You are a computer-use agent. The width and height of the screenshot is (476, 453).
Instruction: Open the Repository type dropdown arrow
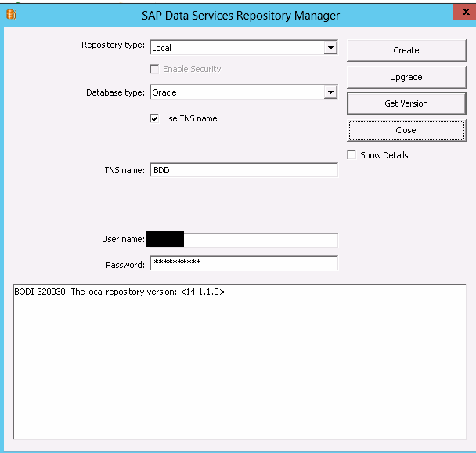pyautogui.click(x=330, y=47)
